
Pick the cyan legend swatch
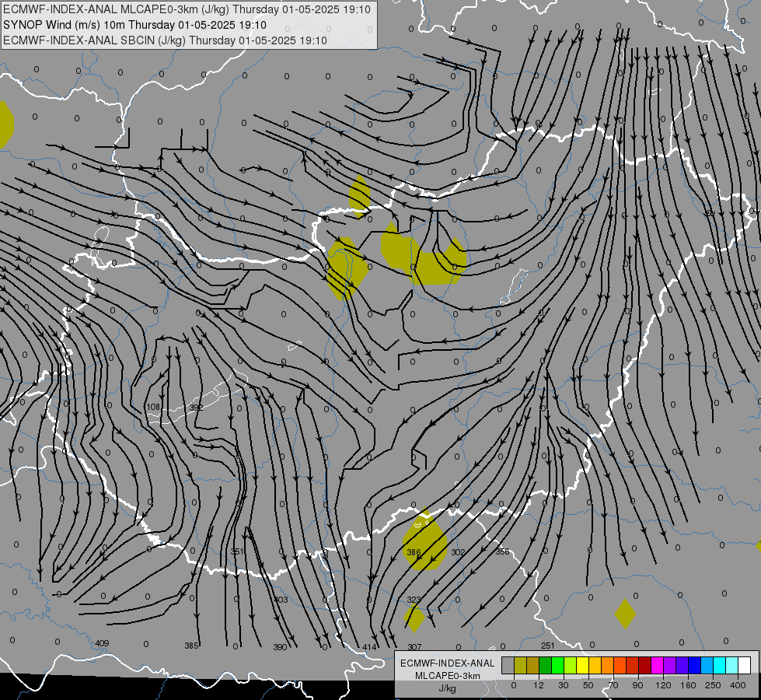tap(719, 666)
